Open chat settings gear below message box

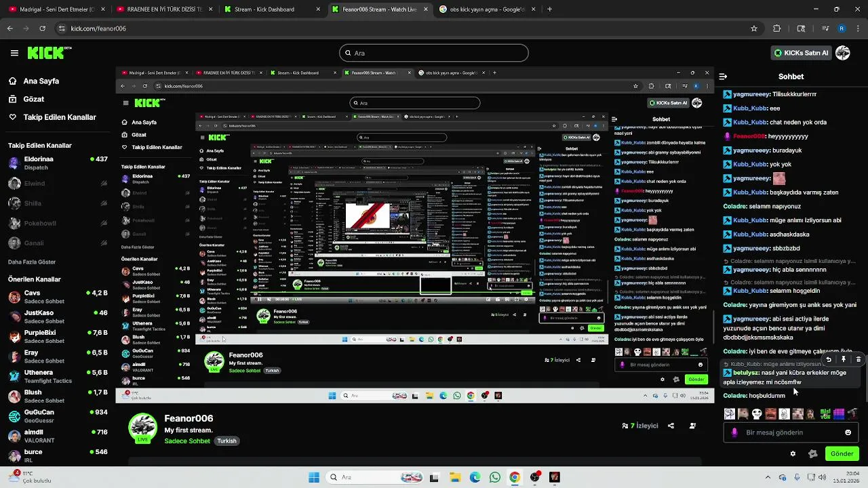pos(793,454)
